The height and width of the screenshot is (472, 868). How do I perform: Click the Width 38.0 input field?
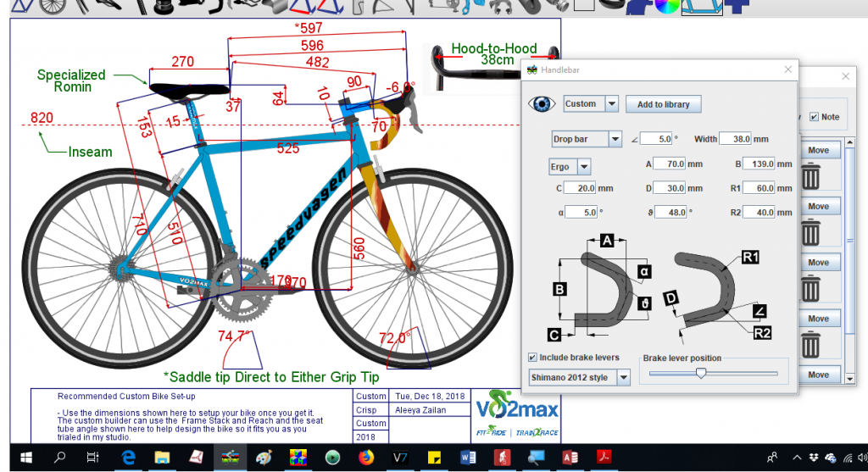click(735, 139)
